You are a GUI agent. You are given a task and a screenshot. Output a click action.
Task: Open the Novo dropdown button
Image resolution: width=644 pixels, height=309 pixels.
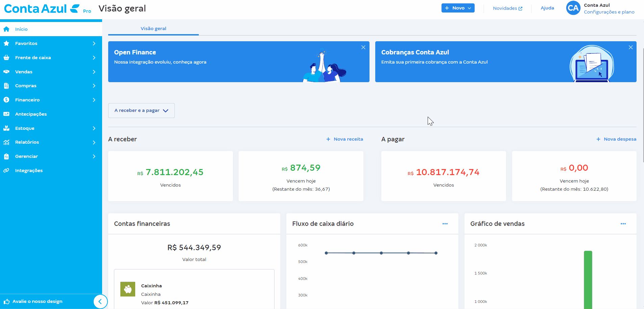tap(458, 8)
